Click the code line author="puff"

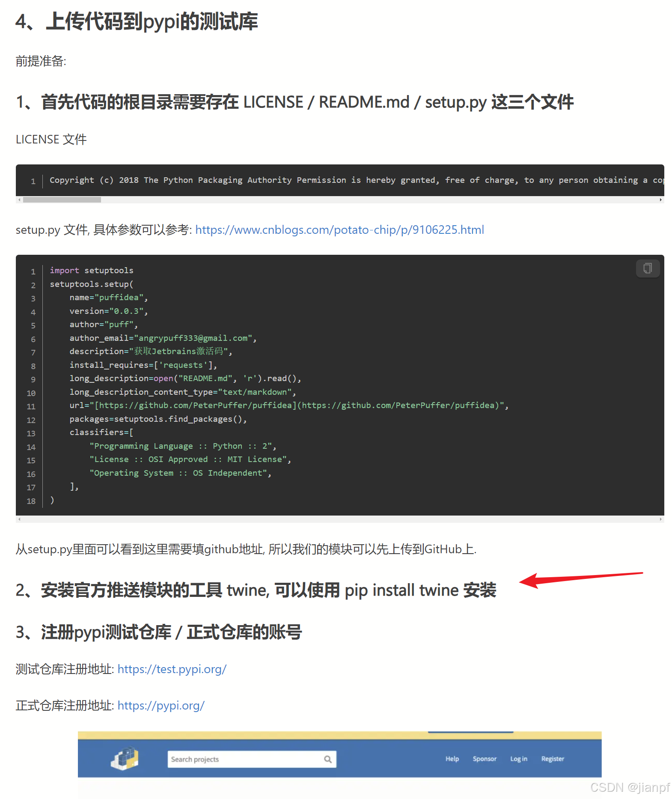(x=104, y=325)
